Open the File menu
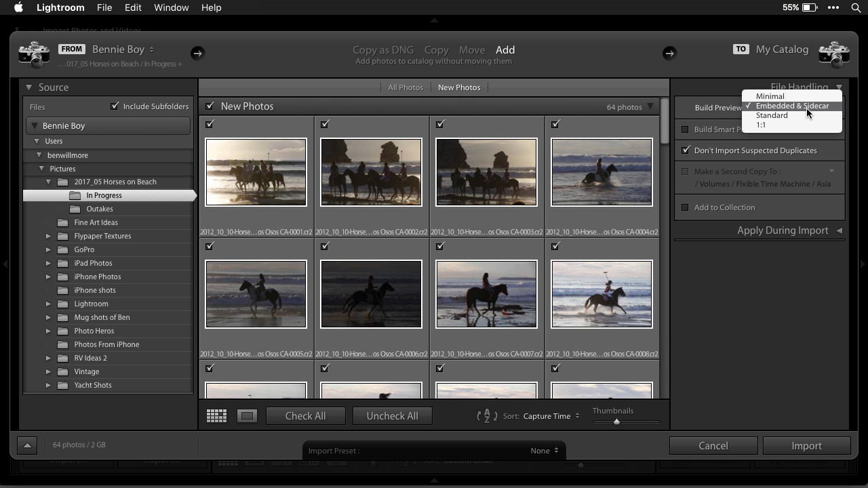The width and height of the screenshot is (868, 488). [x=104, y=7]
